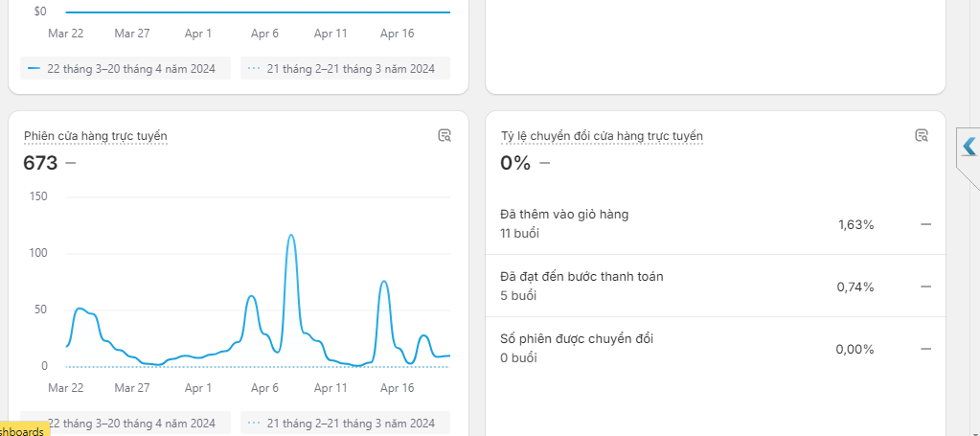Click the 0,00% converted sessions percentage
The image size is (980, 436).
click(x=855, y=349)
